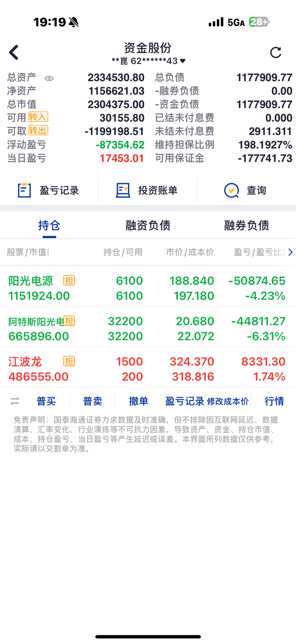The image size is (296, 644).
Task: Click the 免责声明 disclaimer text
Action: [146, 434]
